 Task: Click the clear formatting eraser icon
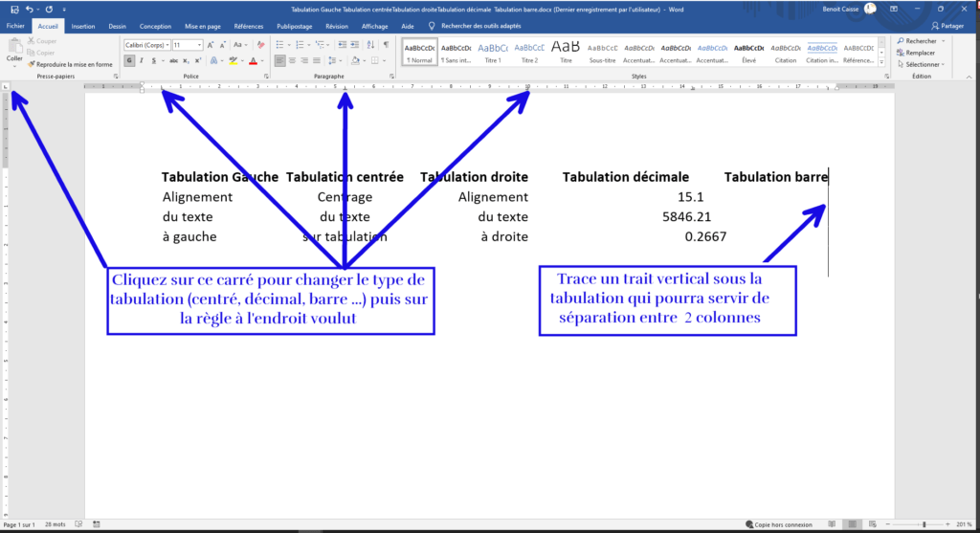[259, 44]
